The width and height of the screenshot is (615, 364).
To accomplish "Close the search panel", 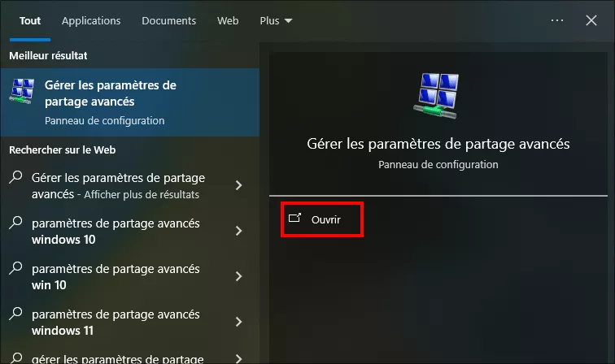I will (591, 20).
